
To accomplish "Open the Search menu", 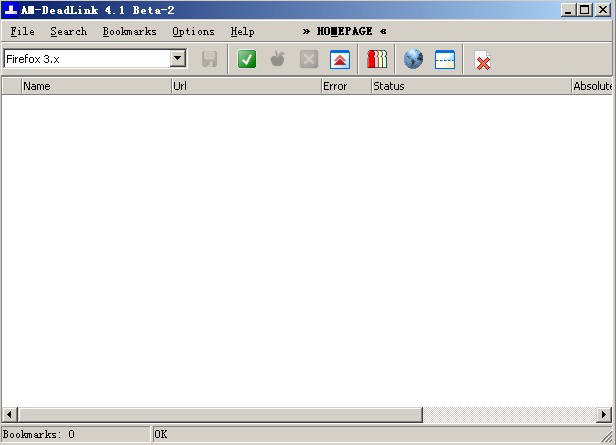I will click(69, 31).
